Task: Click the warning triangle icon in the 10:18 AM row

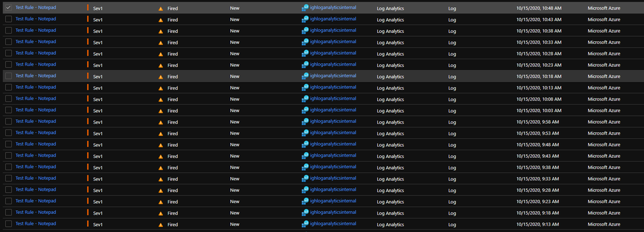Action: [x=161, y=77]
